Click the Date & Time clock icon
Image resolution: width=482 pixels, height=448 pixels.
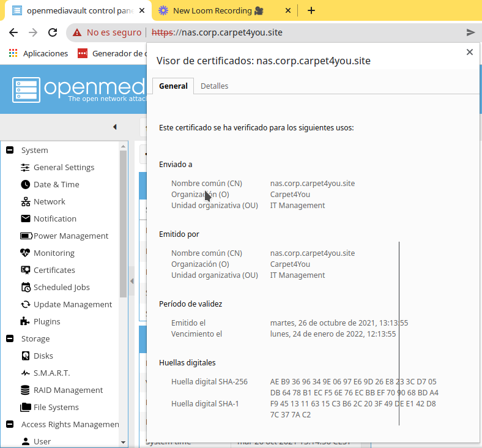click(25, 184)
